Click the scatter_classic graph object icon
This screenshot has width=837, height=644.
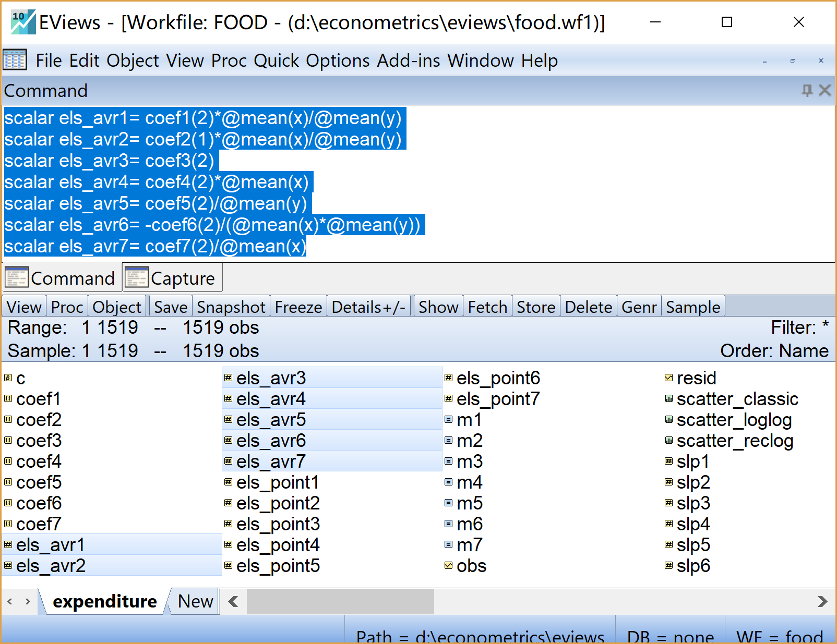tap(668, 399)
